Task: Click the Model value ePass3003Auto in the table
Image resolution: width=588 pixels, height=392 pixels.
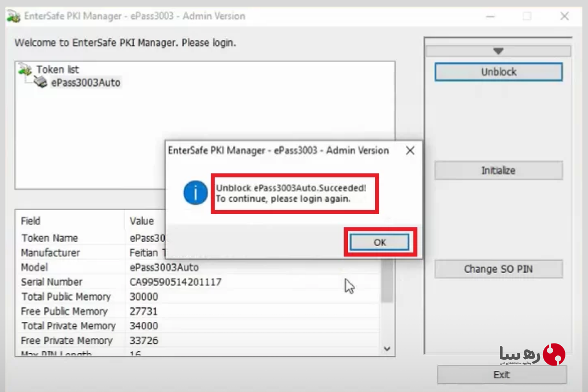Action: point(164,268)
